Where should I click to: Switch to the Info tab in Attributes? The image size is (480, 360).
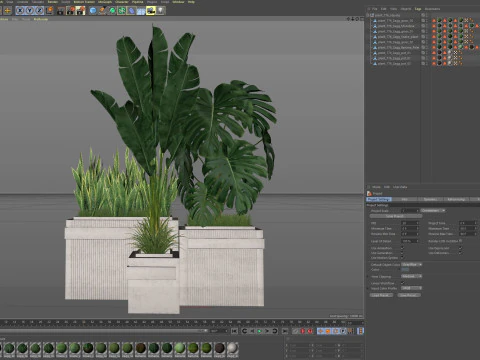[404, 199]
